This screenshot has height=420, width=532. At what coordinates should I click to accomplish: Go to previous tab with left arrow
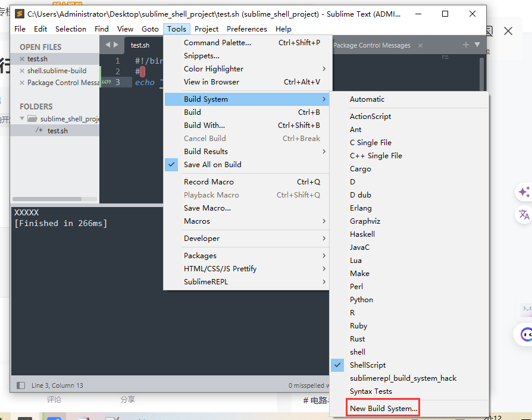108,45
